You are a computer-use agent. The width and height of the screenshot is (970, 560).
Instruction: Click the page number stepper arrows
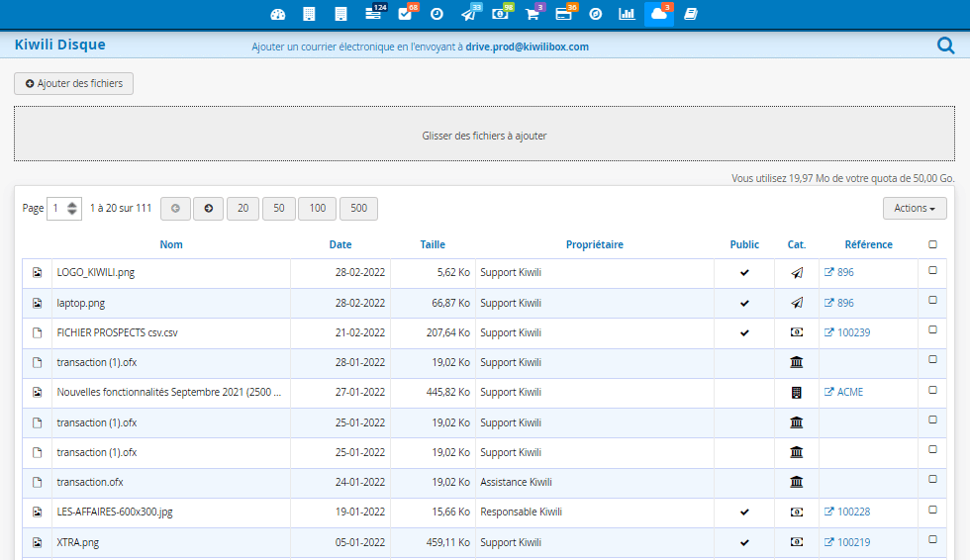tap(72, 209)
